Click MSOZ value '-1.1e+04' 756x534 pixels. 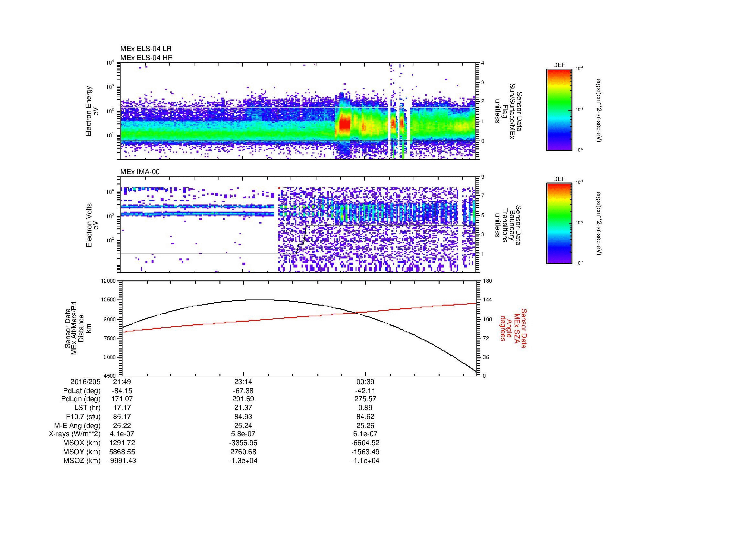[365, 461]
